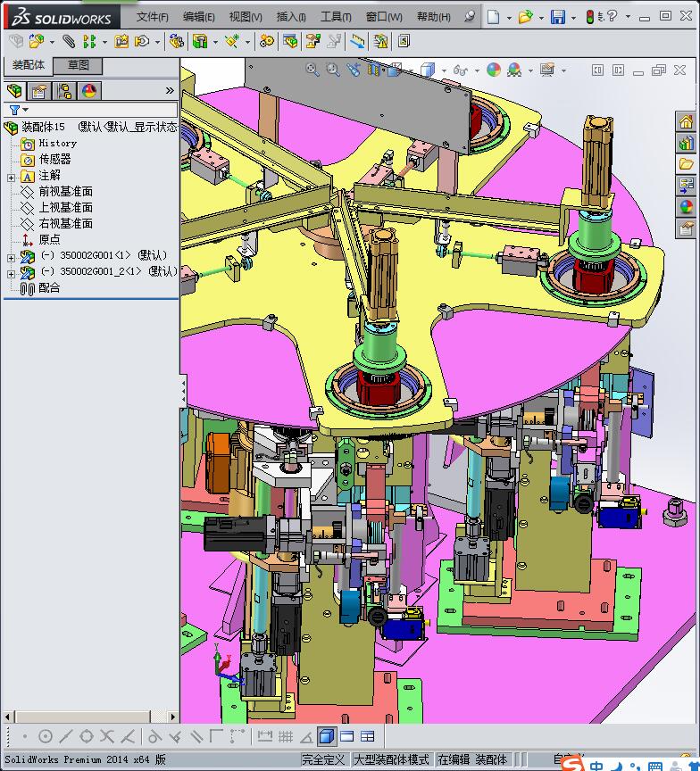Click Edit Appearance color sphere icon
Viewport: 700px width, 771px height.
pos(494,70)
